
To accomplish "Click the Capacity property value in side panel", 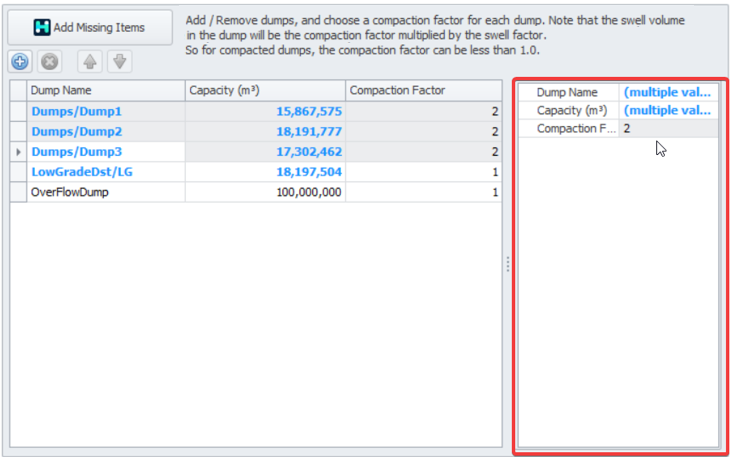I will point(667,110).
